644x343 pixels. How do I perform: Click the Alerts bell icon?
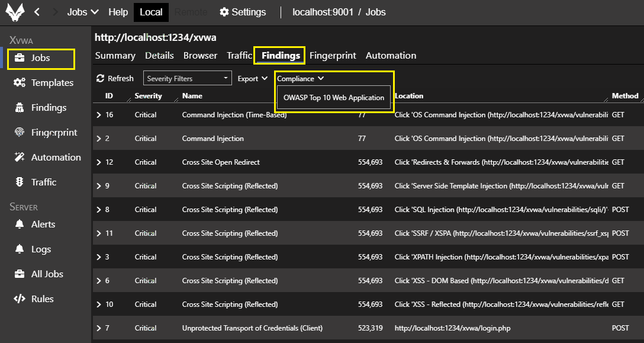(x=20, y=224)
